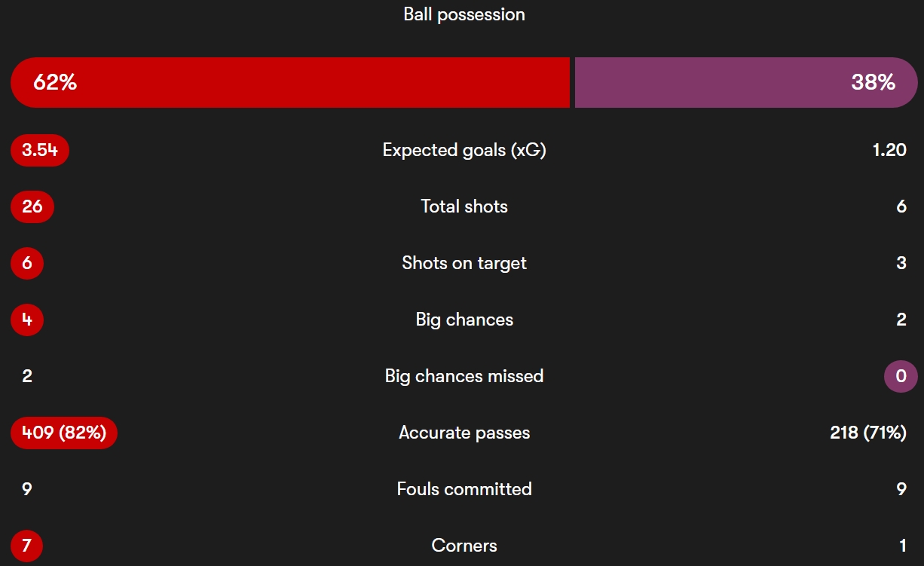This screenshot has height=566, width=924.
Task: Select the Shots on target label
Action: tap(464, 263)
